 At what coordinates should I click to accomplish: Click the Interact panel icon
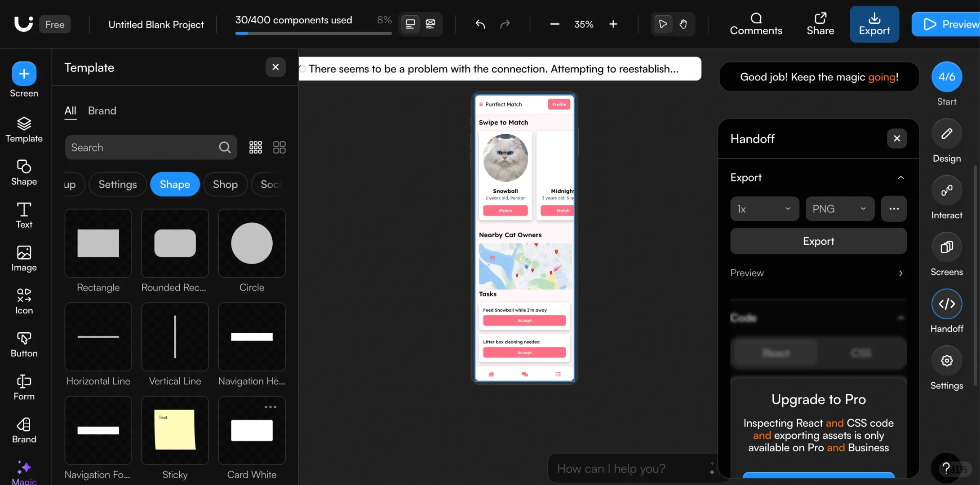(946, 191)
